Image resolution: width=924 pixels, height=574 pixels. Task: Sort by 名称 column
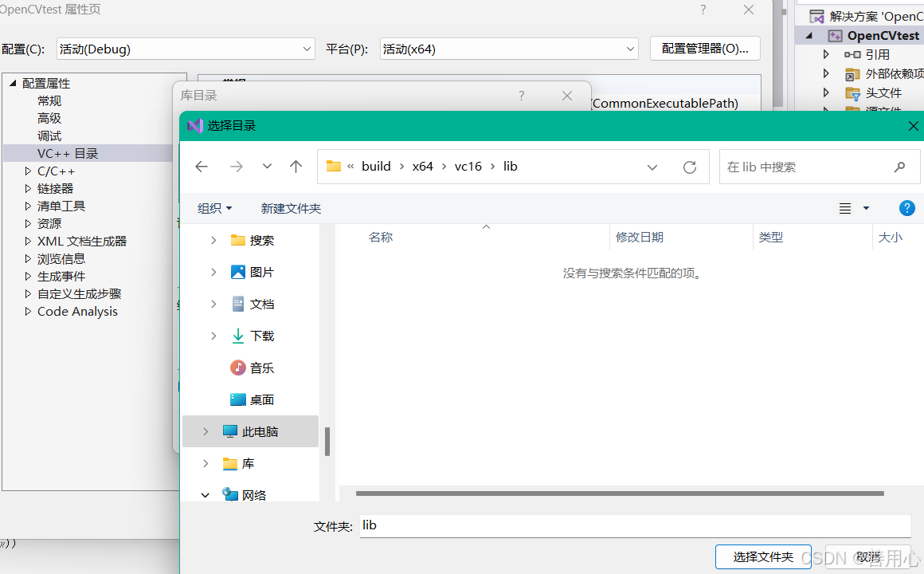[x=381, y=237]
